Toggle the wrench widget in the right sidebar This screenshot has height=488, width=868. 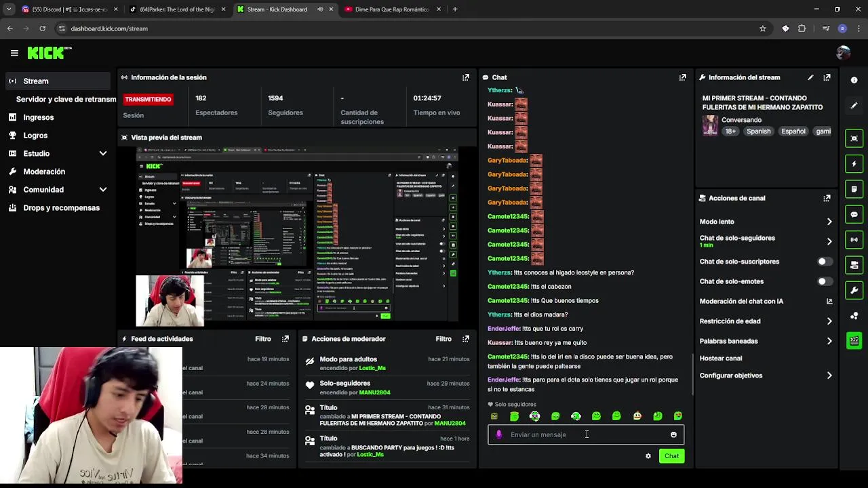pos(854,290)
